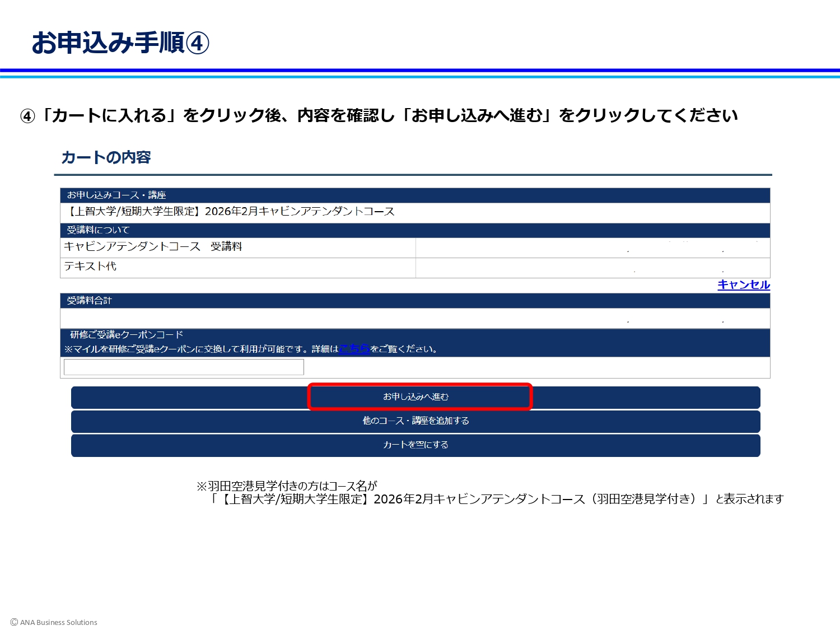840x630 pixels.
Task: Click the キャンセル link
Action: click(743, 285)
